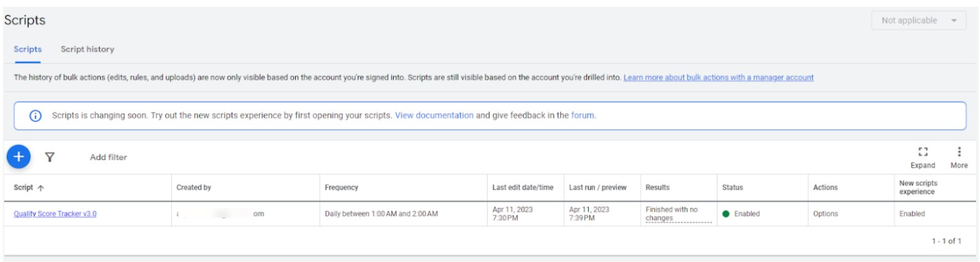Click the info icon in the notice banner
980x262 pixels.
[35, 116]
